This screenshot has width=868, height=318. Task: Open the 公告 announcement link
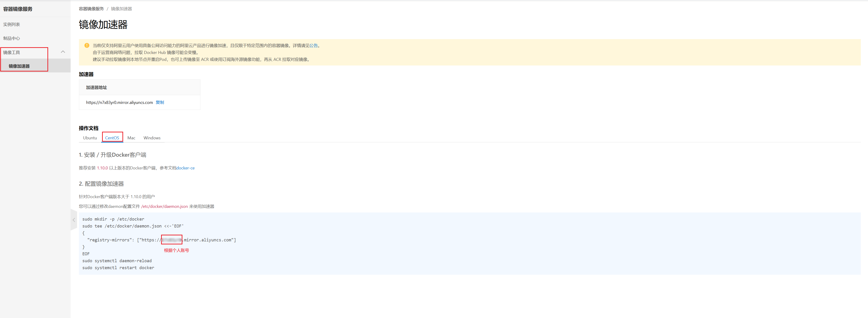coord(313,45)
